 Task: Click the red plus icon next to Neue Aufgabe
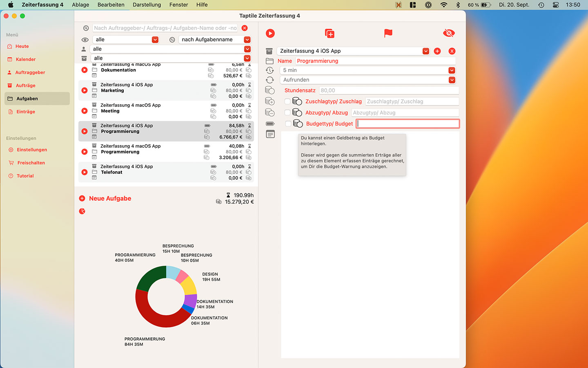click(82, 198)
